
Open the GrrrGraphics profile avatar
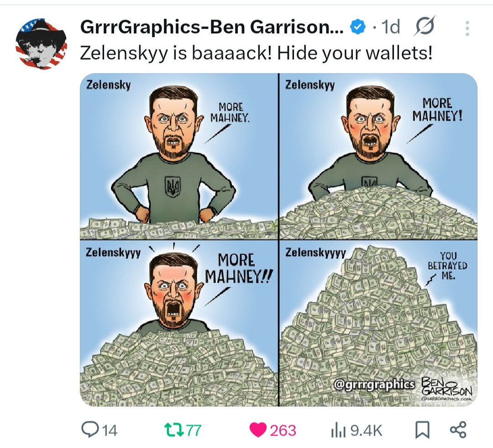41,44
